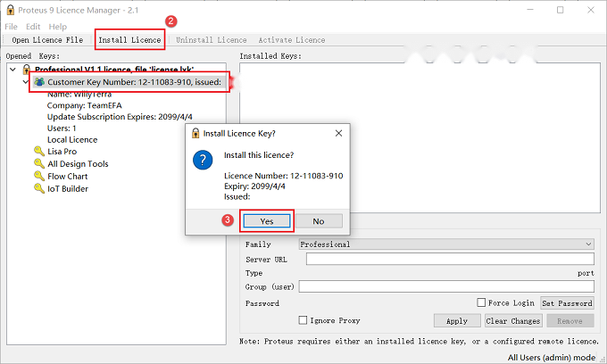This screenshot has width=607, height=364.
Task: Open the Family Professional dropdown
Action: (446, 244)
